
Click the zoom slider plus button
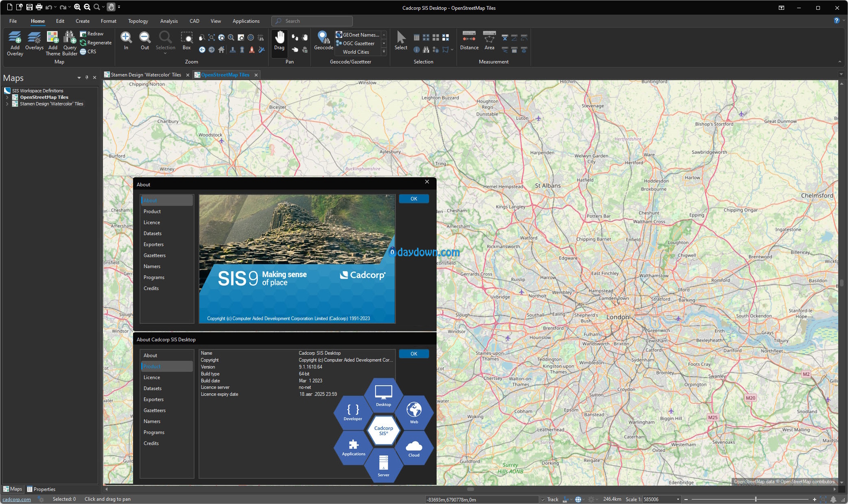tap(814, 500)
